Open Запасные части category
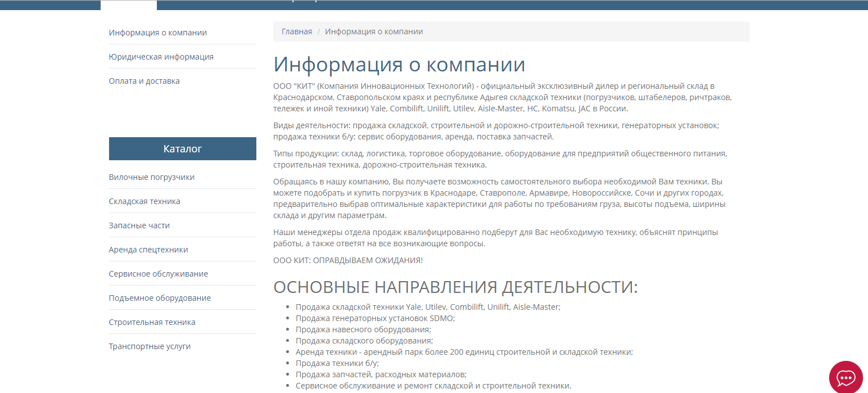The width and height of the screenshot is (868, 393). (139, 225)
